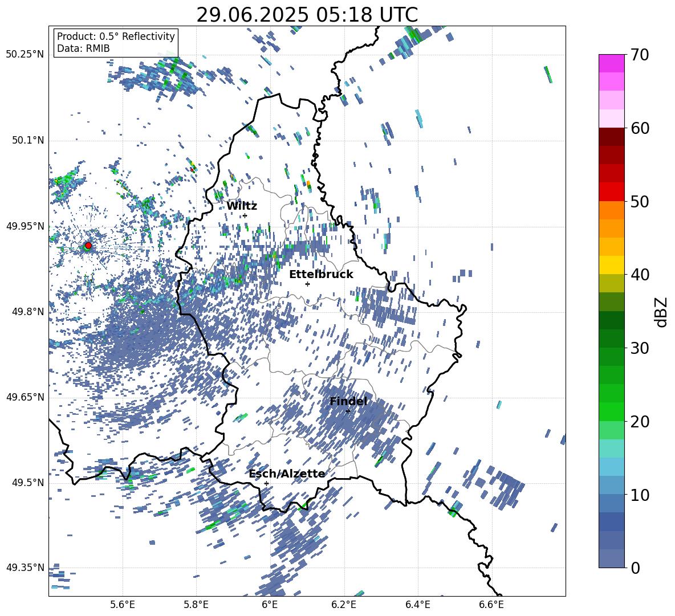Click the 70 dBZ colorbar label
Viewport: 675px width, 616px height.
click(x=639, y=55)
